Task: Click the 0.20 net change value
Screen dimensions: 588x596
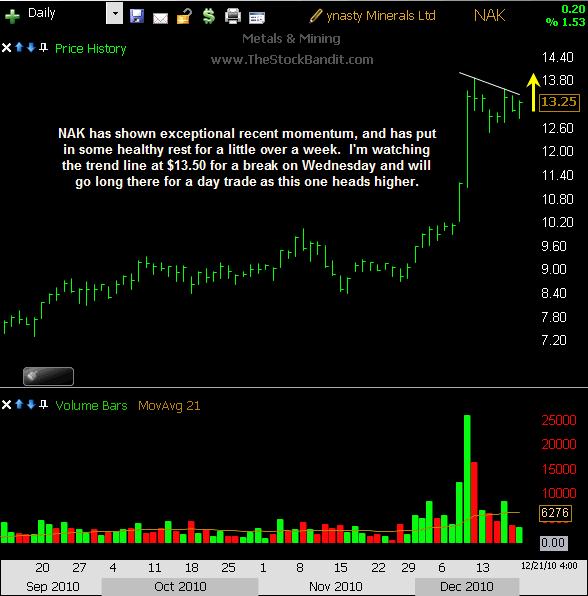Action: point(574,9)
